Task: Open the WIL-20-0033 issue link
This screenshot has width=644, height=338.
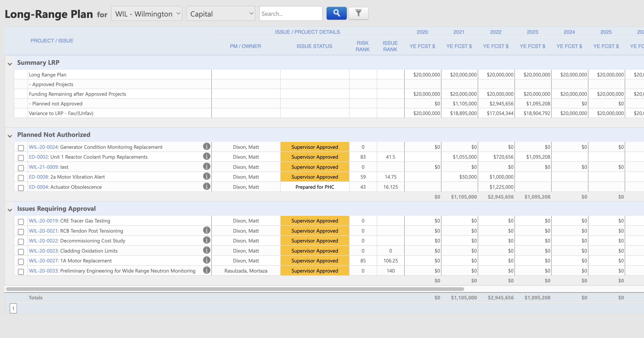Action: click(x=43, y=271)
